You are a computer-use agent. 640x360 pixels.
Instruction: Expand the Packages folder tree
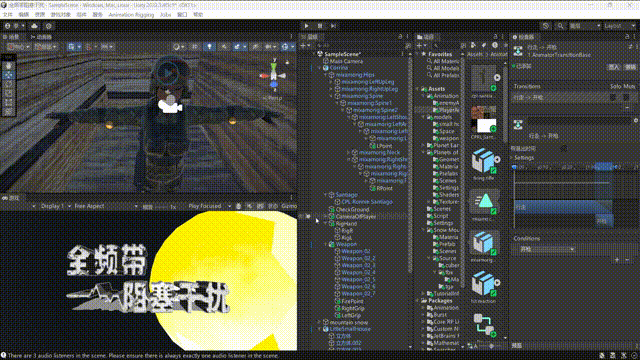tap(418, 301)
